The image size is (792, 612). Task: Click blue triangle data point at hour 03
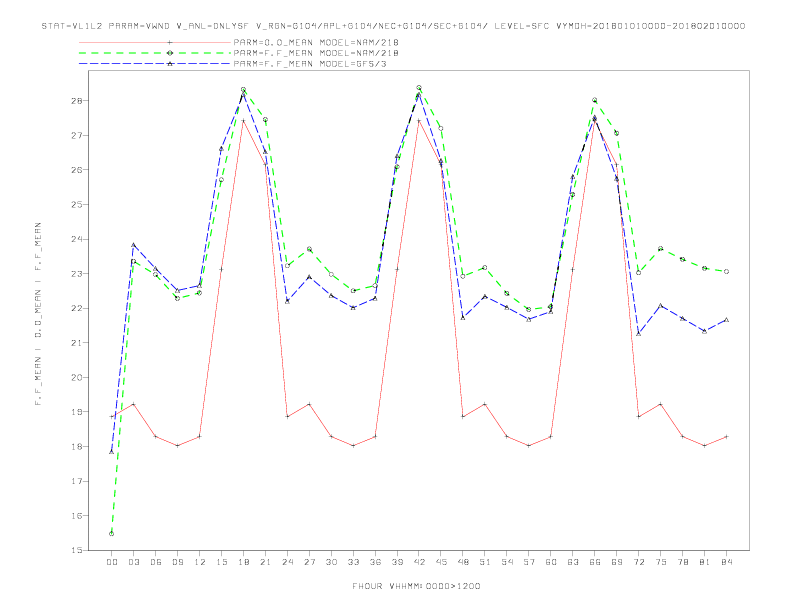pos(133,245)
